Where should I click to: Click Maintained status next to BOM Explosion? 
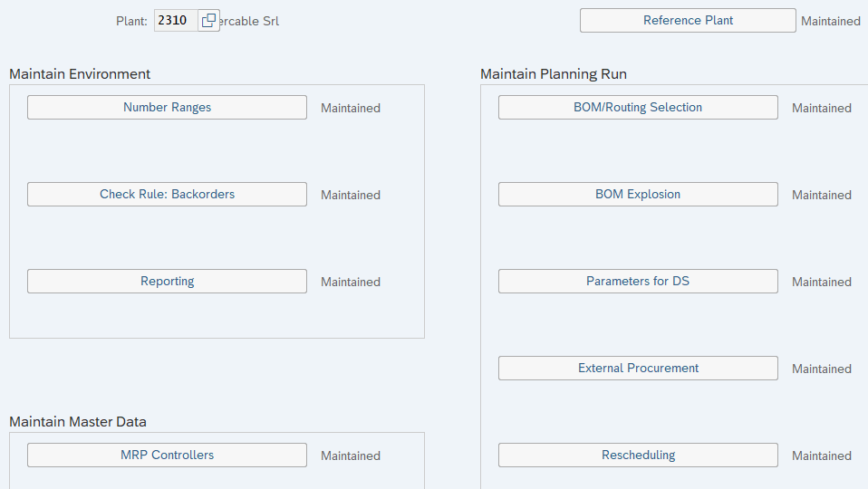point(822,196)
